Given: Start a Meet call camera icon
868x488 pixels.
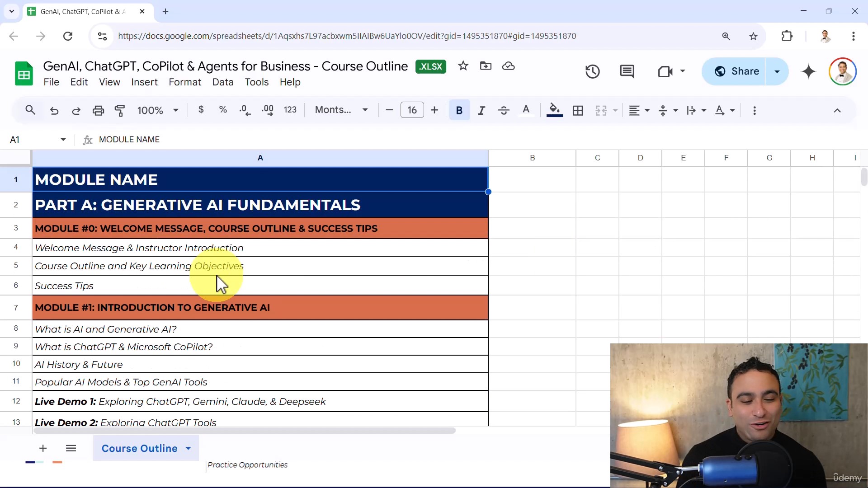Looking at the screenshot, I should click(665, 71).
